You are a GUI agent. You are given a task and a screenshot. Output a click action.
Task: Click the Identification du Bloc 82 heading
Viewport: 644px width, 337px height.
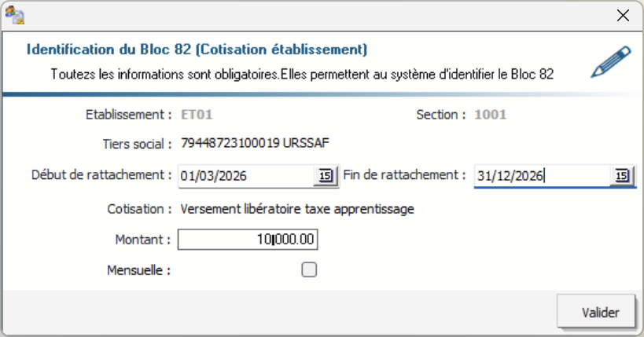197,49
